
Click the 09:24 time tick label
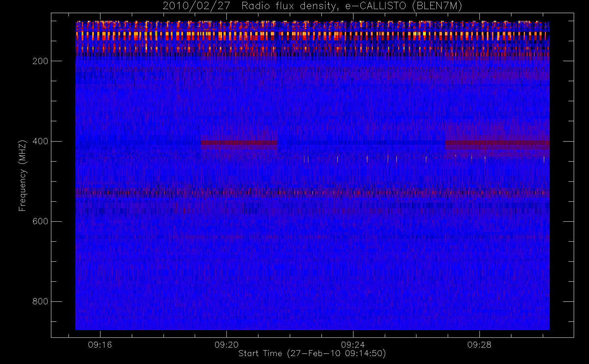[x=353, y=345]
